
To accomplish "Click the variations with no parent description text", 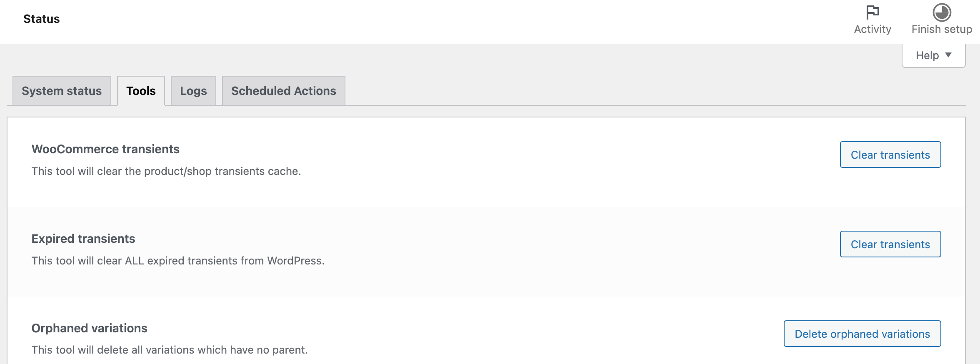I will [169, 349].
